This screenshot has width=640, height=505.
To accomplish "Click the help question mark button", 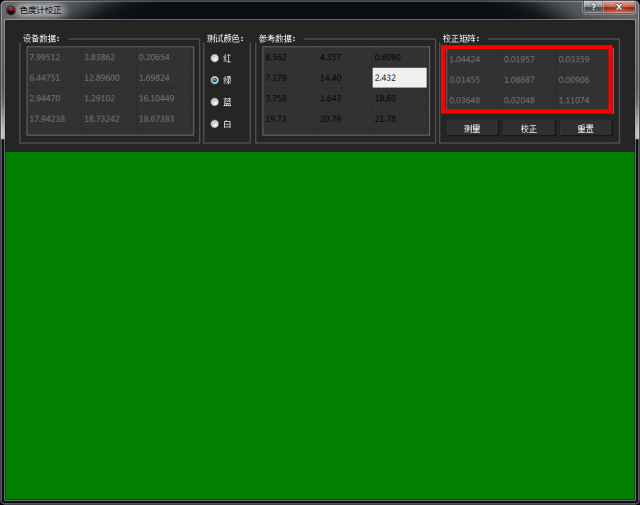I will click(x=594, y=8).
